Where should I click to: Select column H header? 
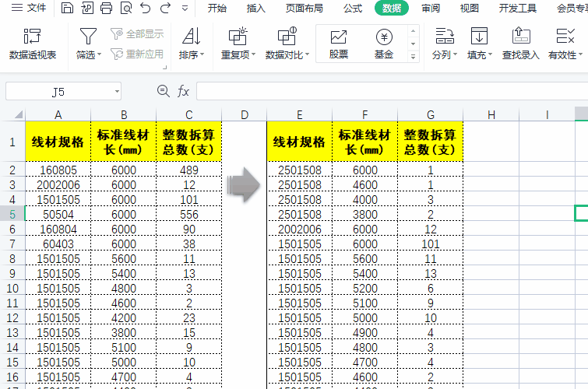[x=491, y=114]
